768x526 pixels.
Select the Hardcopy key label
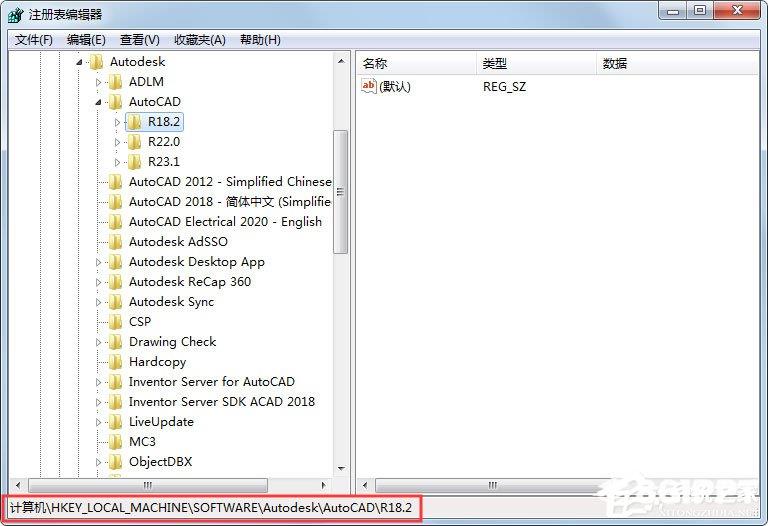(157, 362)
